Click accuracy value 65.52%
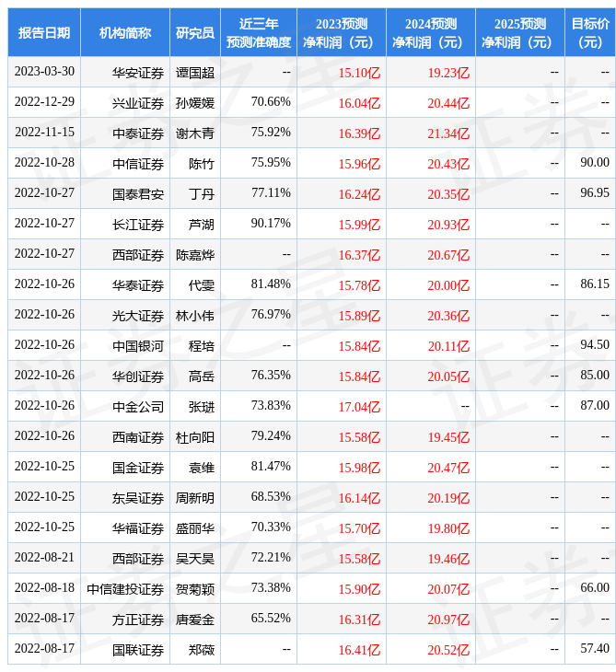The width and height of the screenshot is (616, 672). (x=271, y=619)
